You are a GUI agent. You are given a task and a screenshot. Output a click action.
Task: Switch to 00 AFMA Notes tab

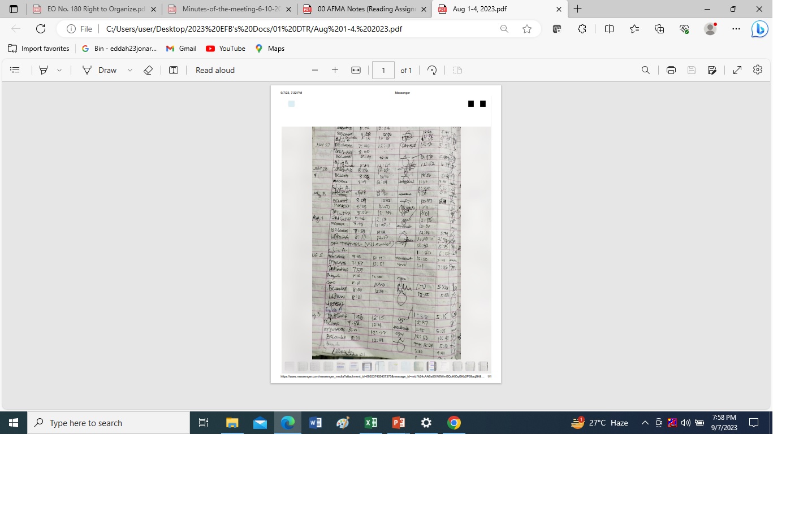365,9
